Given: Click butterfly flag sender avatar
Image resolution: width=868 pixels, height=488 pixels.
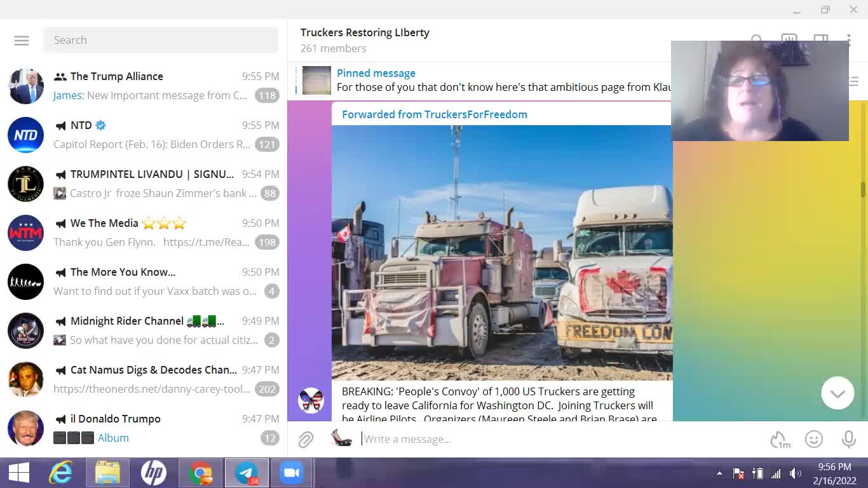Looking at the screenshot, I should [x=311, y=401].
